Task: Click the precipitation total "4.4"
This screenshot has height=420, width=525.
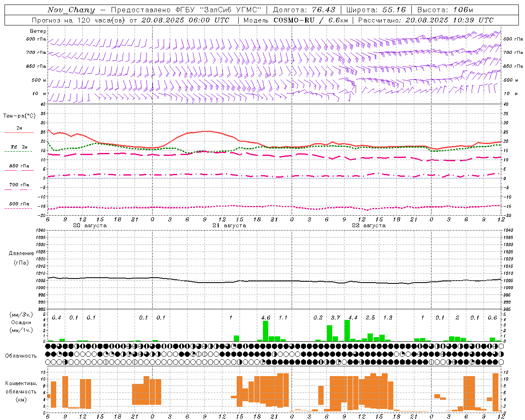Action: coord(353,317)
